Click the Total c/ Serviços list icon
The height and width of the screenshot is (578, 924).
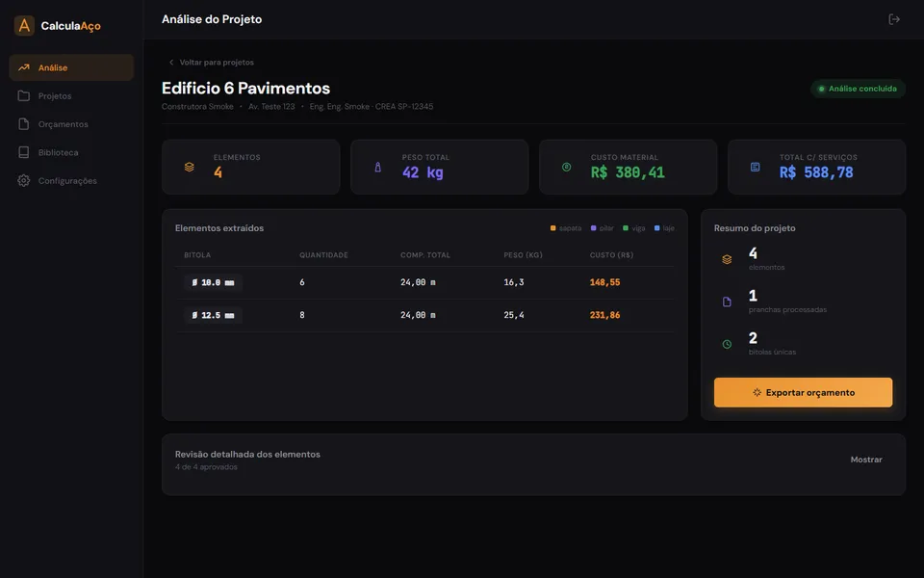click(x=755, y=167)
